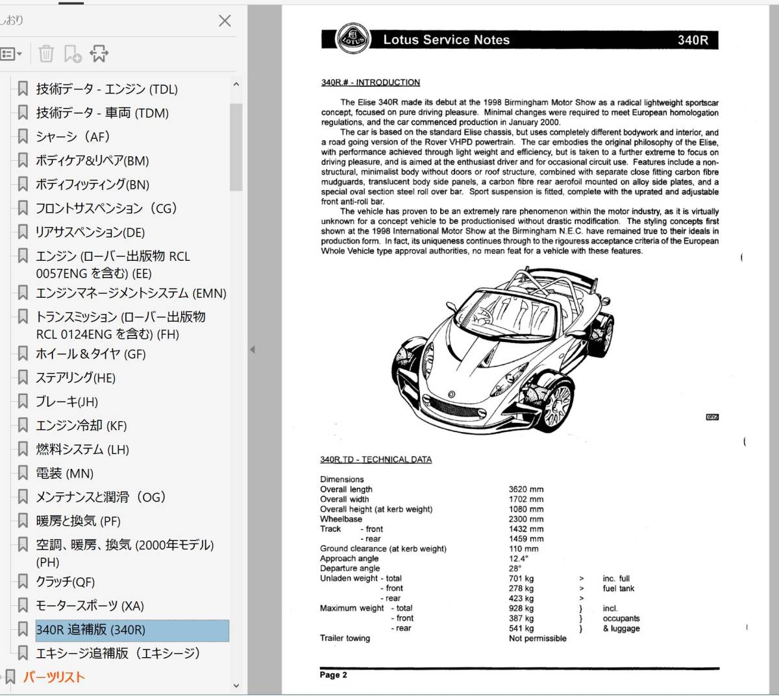Screen dimensions: 779x700
Task: Open the 暖房と換気 (PF) bookmark
Action: click(78, 521)
